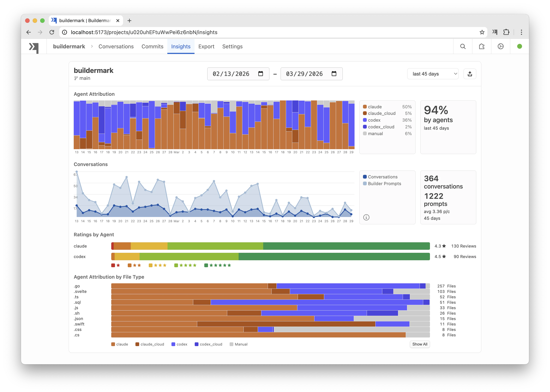Open the end date calendar picker
550x392 pixels.
334,74
